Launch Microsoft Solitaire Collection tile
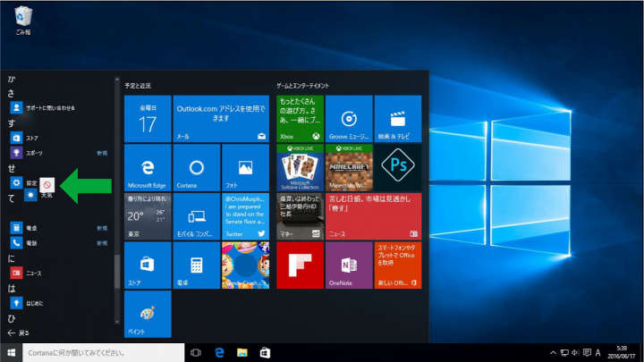This screenshot has width=644, height=362. [x=300, y=167]
